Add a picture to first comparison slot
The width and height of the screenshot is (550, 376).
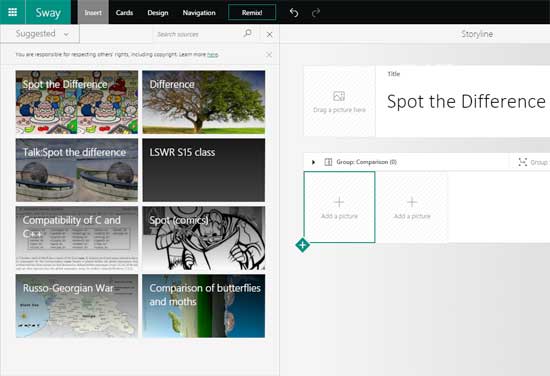pos(339,207)
